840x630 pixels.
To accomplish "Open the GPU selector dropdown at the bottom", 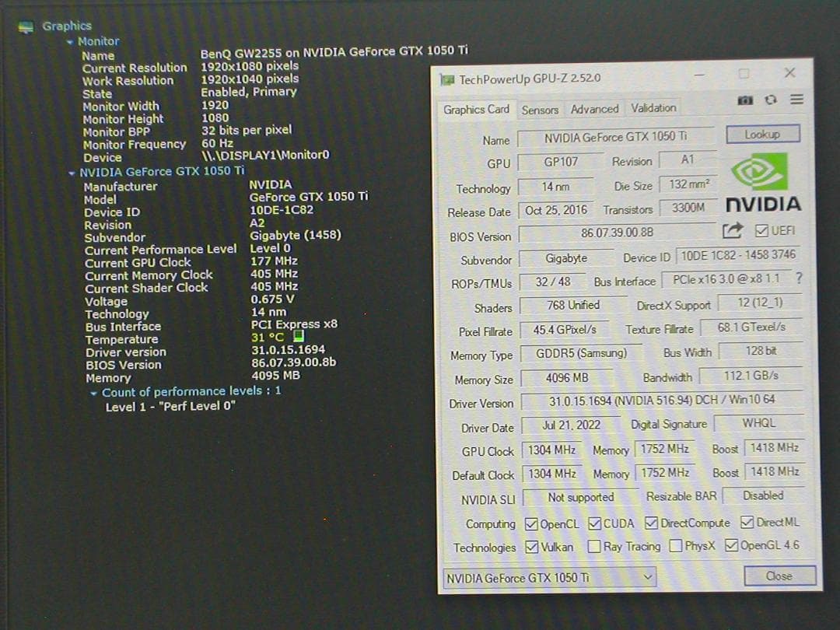I will (649, 578).
